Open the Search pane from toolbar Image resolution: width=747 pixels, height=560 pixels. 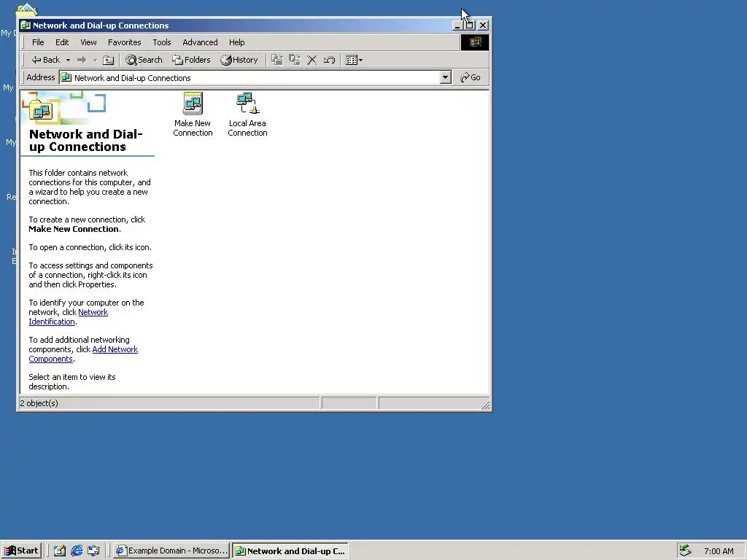[144, 60]
